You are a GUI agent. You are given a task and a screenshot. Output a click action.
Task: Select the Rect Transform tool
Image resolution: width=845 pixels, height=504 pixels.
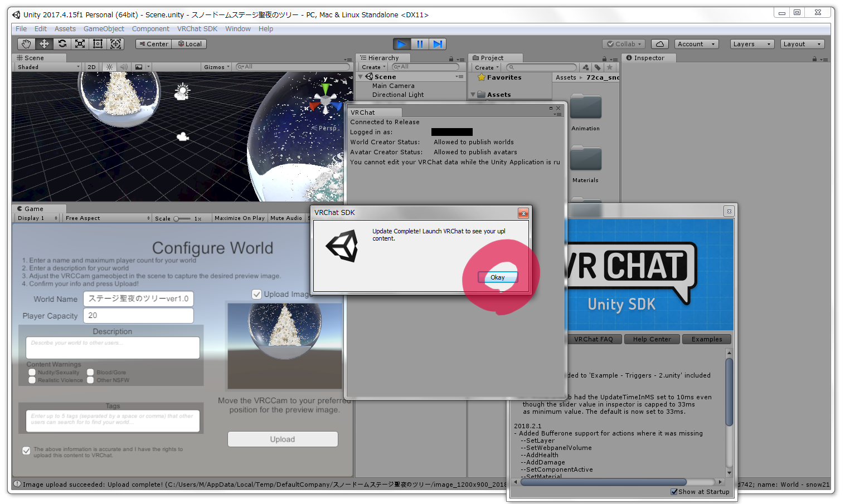point(98,43)
